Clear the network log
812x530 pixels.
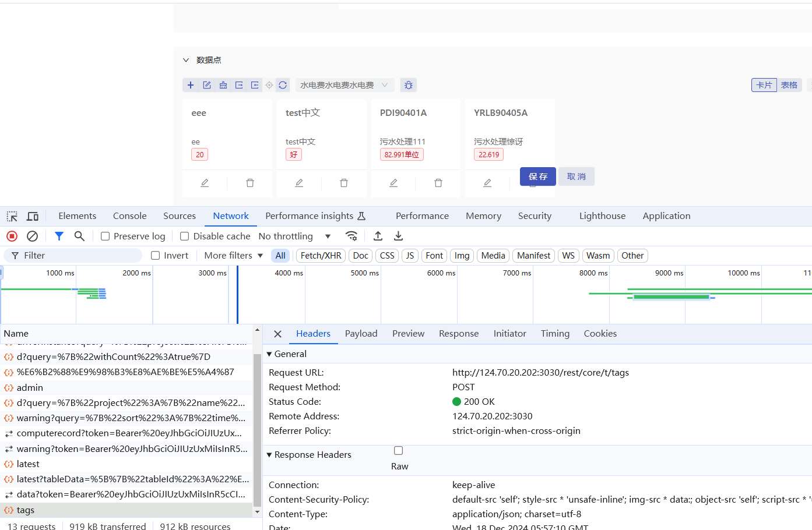[x=33, y=236]
